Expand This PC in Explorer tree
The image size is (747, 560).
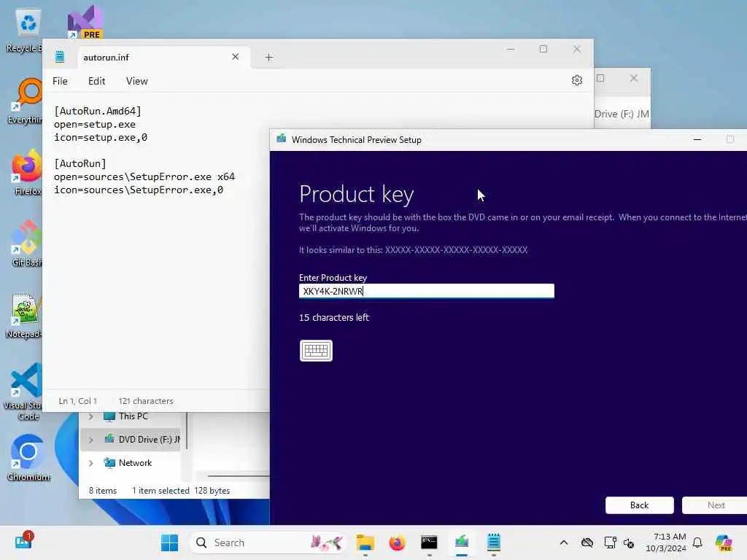90,416
